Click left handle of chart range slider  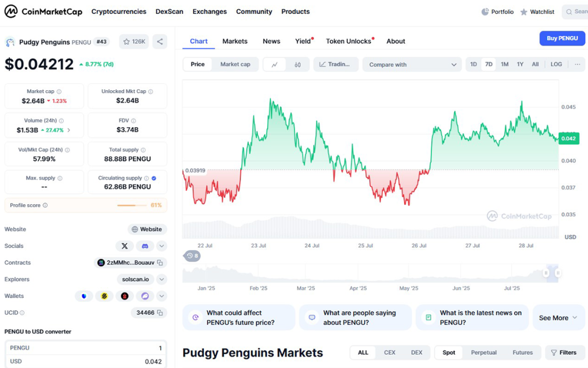click(546, 273)
